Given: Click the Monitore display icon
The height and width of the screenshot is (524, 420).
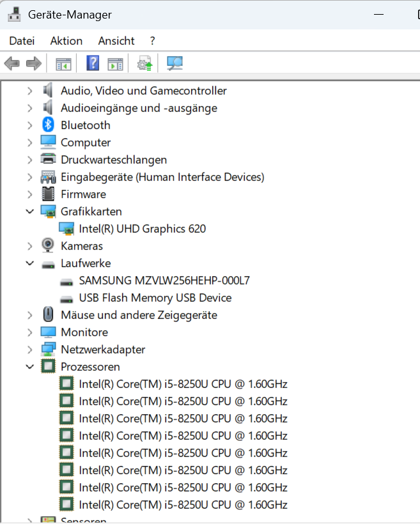Looking at the screenshot, I should (48, 332).
